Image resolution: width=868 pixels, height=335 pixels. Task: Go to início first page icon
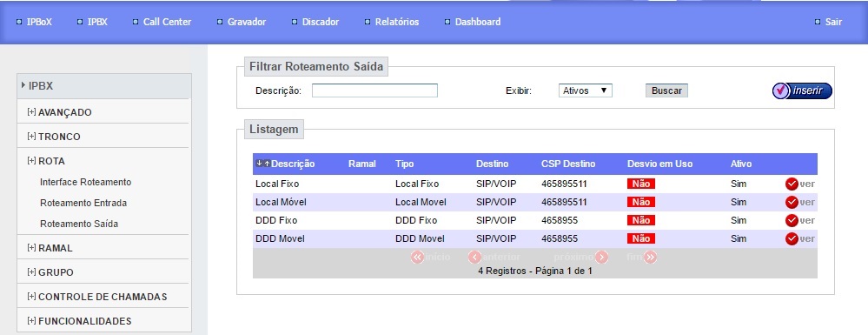(417, 258)
